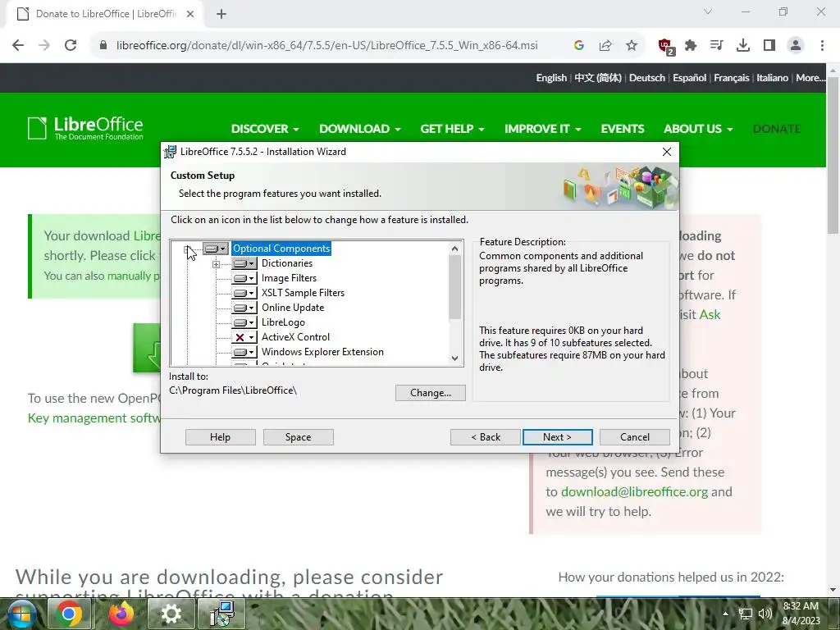Select LibreLogo feature row

tap(283, 322)
